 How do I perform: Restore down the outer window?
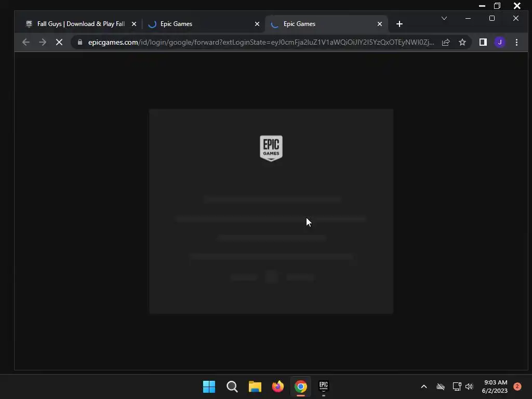tap(497, 6)
